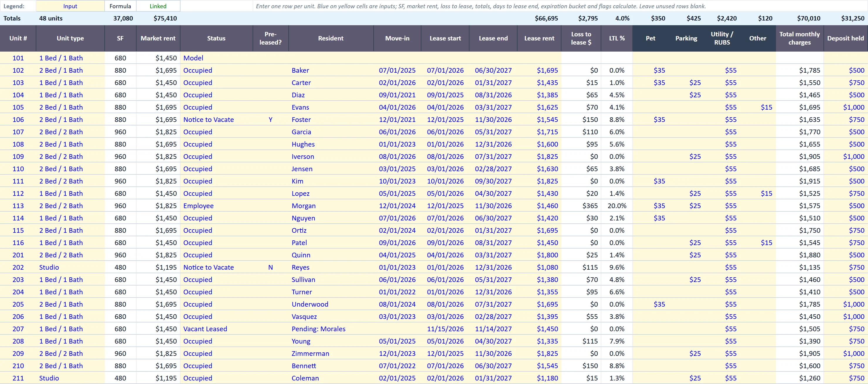This screenshot has width=868, height=384.
Task: Select Diaz's move-in date 09/01/2021
Action: pyautogui.click(x=397, y=95)
